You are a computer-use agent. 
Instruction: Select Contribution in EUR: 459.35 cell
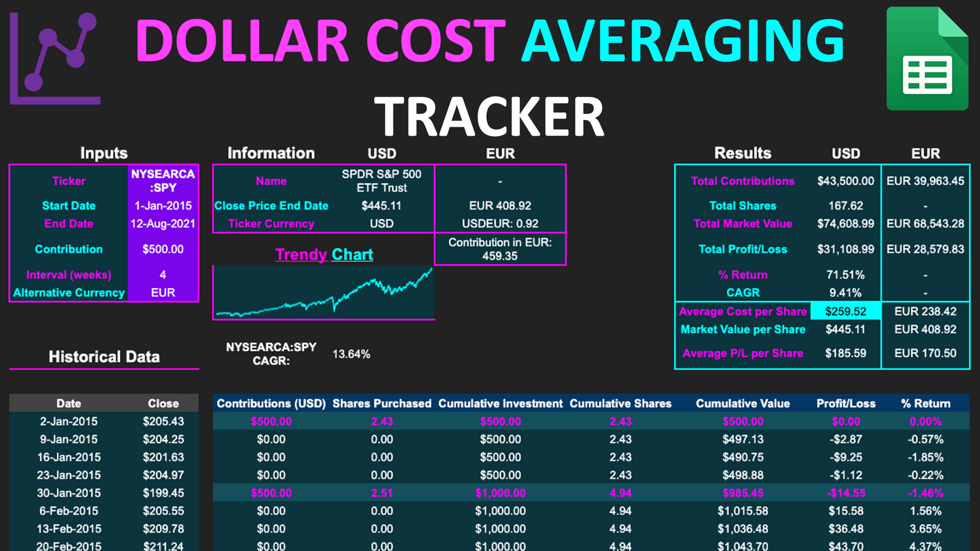[500, 248]
